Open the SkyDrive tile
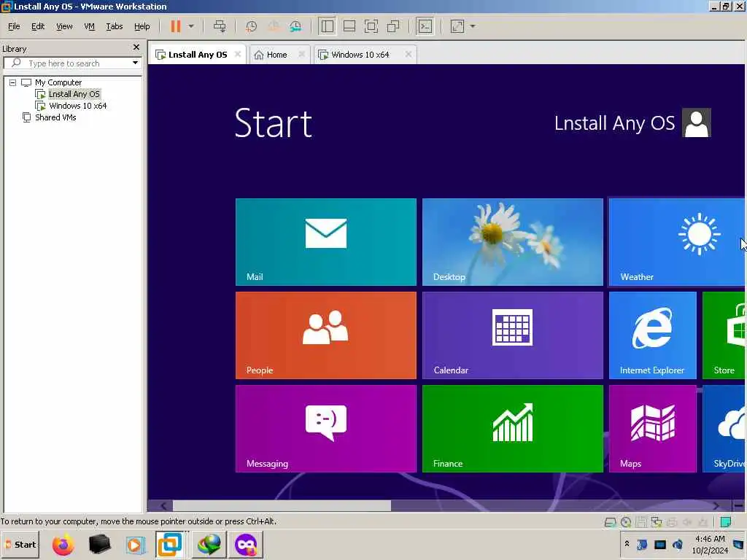 [723, 429]
